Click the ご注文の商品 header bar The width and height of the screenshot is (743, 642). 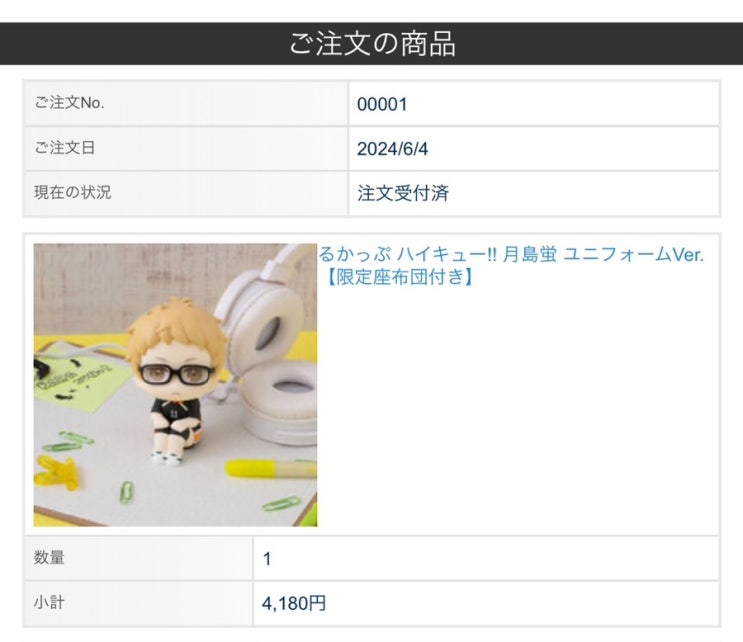point(372,44)
